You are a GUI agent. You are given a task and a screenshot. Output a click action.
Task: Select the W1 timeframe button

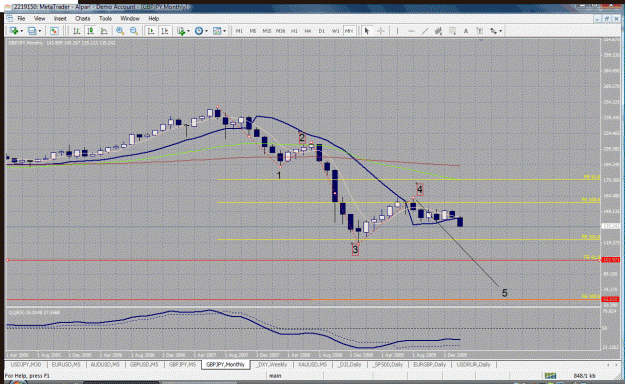[336, 31]
